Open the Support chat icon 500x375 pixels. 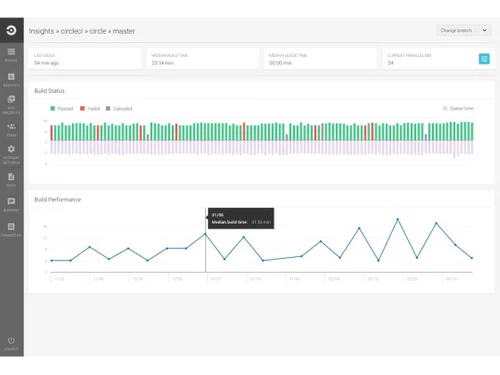[x=11, y=201]
